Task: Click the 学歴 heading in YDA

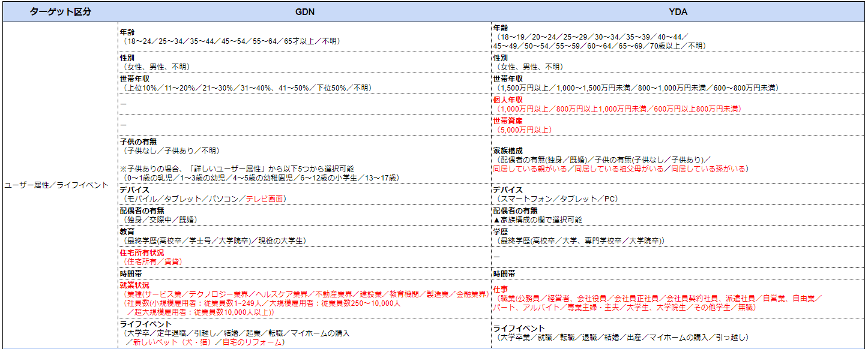Action: tap(501, 231)
